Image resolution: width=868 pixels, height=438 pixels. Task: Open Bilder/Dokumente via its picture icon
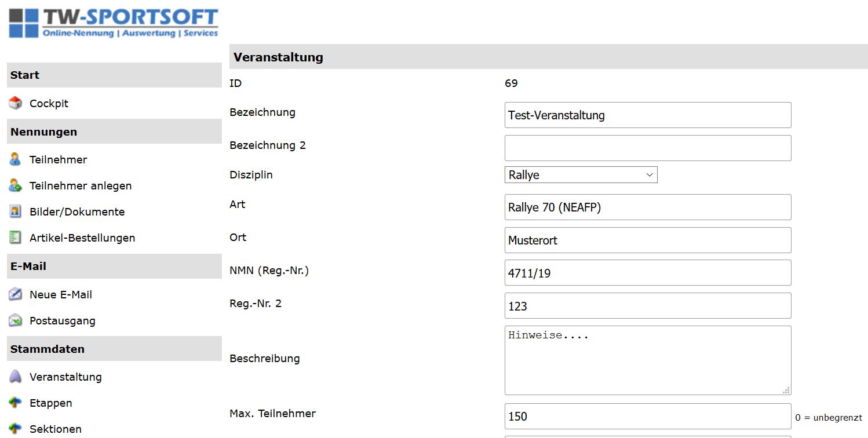(x=16, y=211)
